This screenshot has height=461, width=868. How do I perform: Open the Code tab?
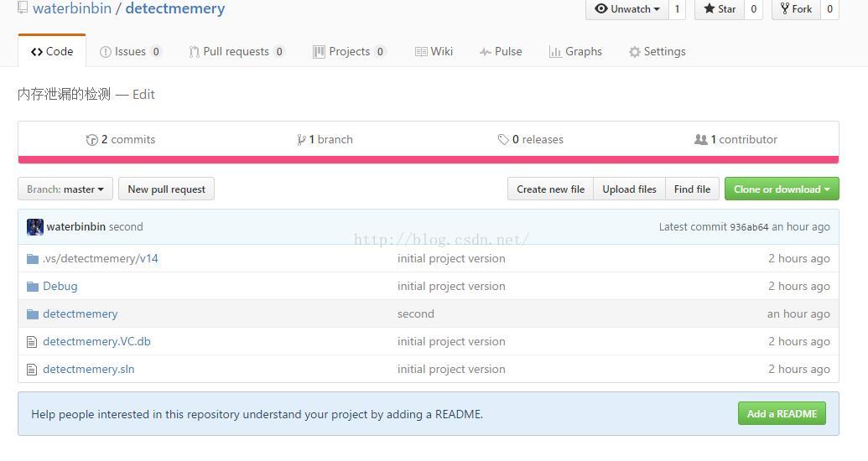click(x=52, y=51)
